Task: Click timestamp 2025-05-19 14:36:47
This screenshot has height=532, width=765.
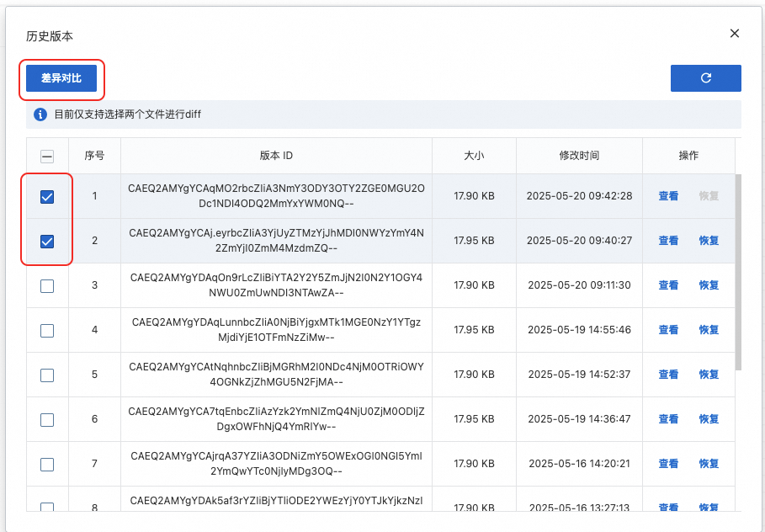Action: coord(579,418)
